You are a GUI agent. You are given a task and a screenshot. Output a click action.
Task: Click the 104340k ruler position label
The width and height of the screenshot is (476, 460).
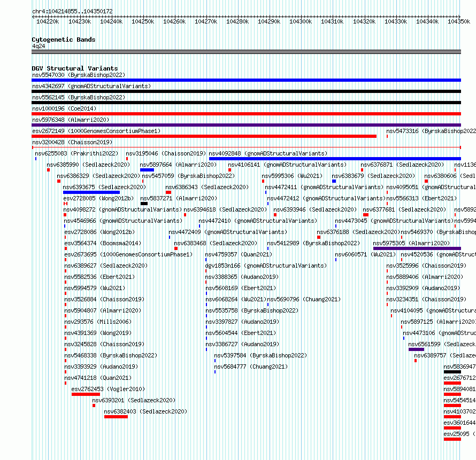click(x=427, y=21)
